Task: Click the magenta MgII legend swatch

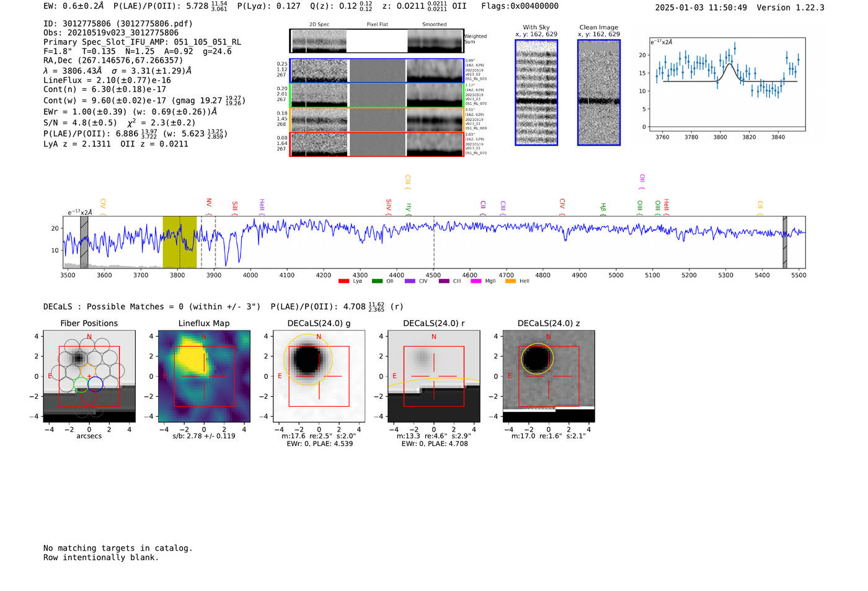Action: (x=476, y=282)
